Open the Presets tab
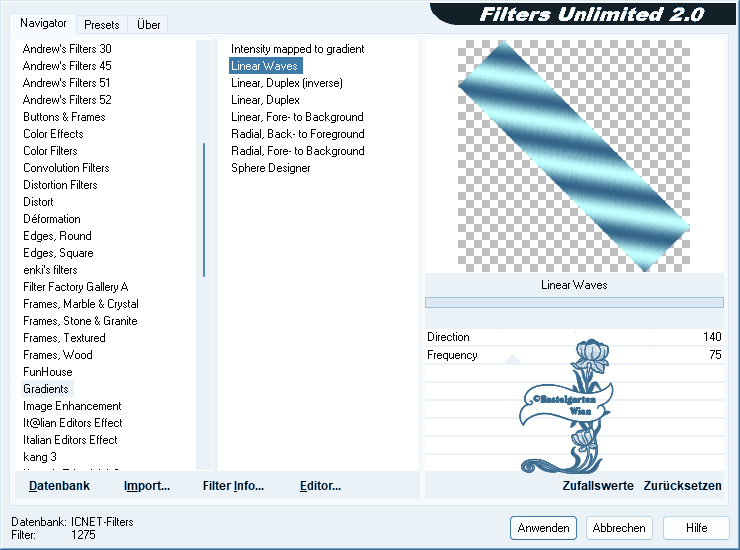This screenshot has width=740, height=550. (x=101, y=25)
